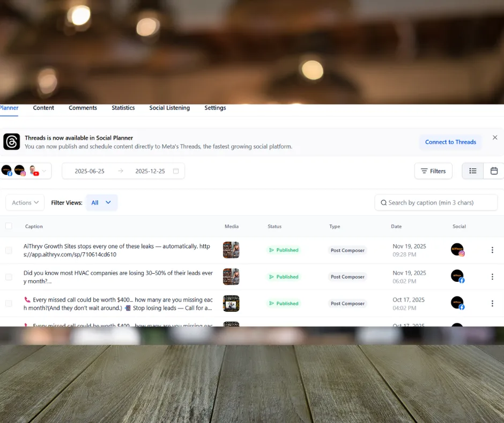This screenshot has width=504, height=423.
Task: Click the search magnifier icon
Action: click(383, 202)
